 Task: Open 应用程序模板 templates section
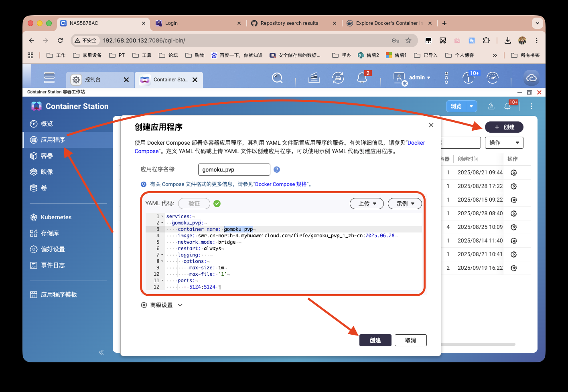point(59,294)
